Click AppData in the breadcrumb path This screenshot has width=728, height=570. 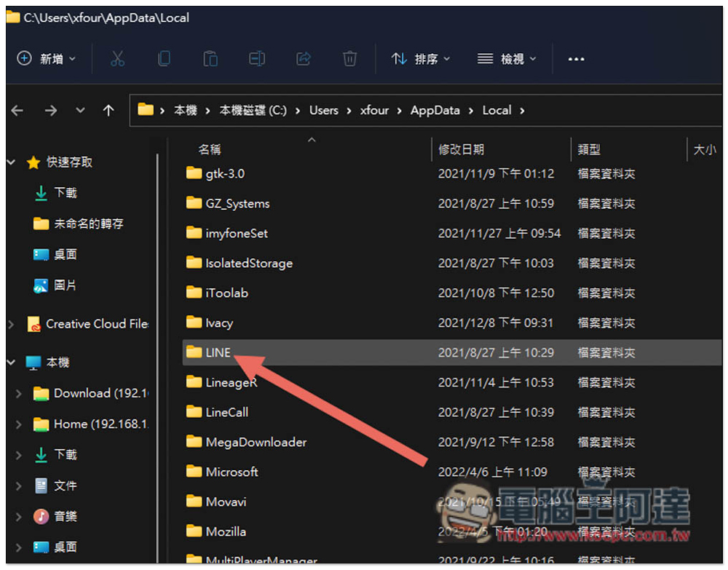coord(435,111)
